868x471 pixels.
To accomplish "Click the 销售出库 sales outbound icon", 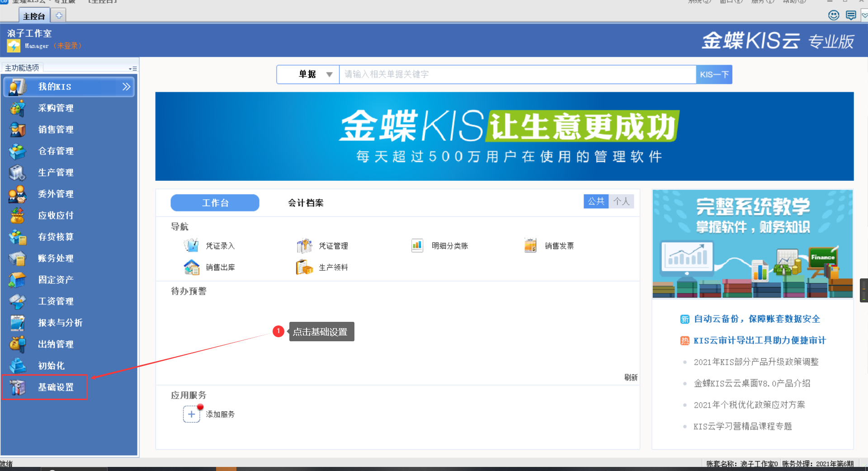I will [191, 267].
